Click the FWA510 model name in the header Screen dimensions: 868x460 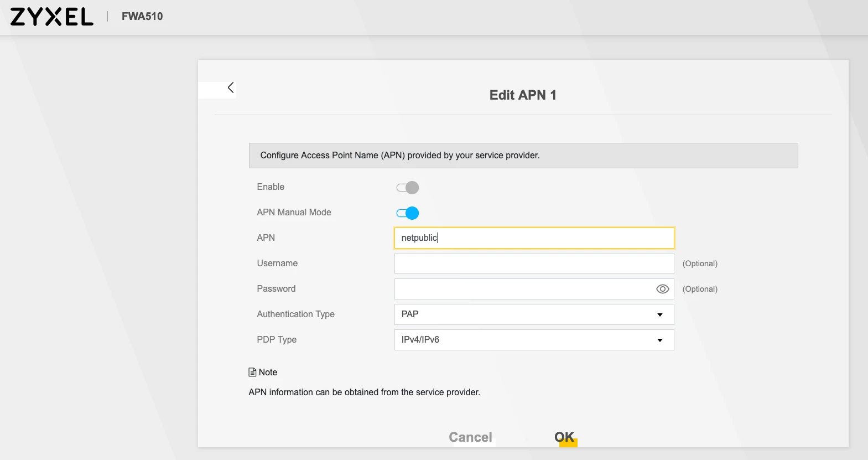click(x=142, y=17)
